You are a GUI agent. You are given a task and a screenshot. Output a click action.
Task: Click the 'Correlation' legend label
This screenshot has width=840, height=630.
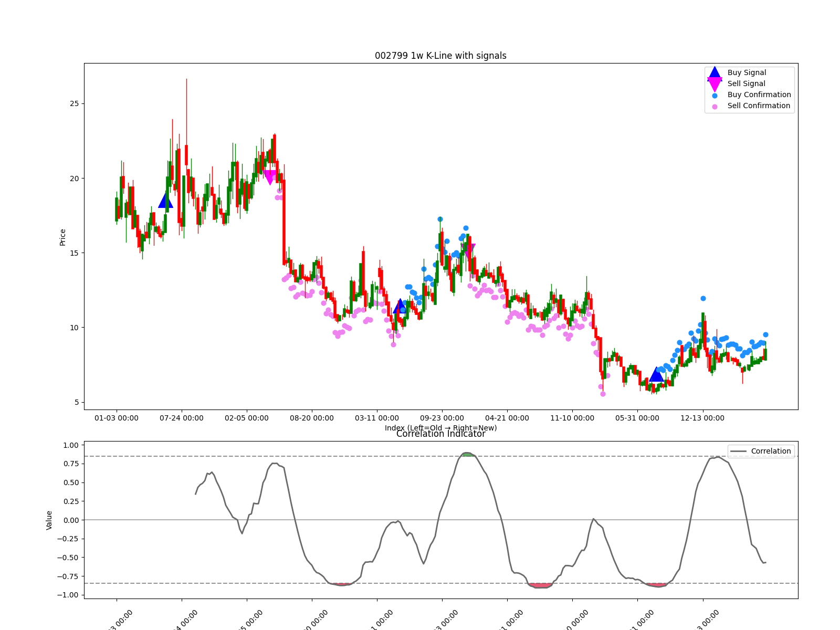(771, 451)
